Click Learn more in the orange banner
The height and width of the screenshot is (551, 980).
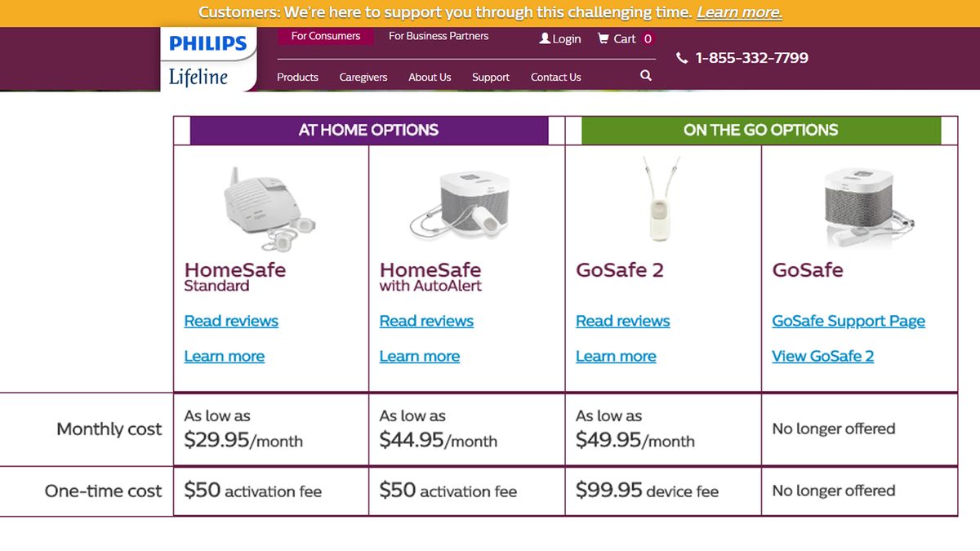point(739,12)
